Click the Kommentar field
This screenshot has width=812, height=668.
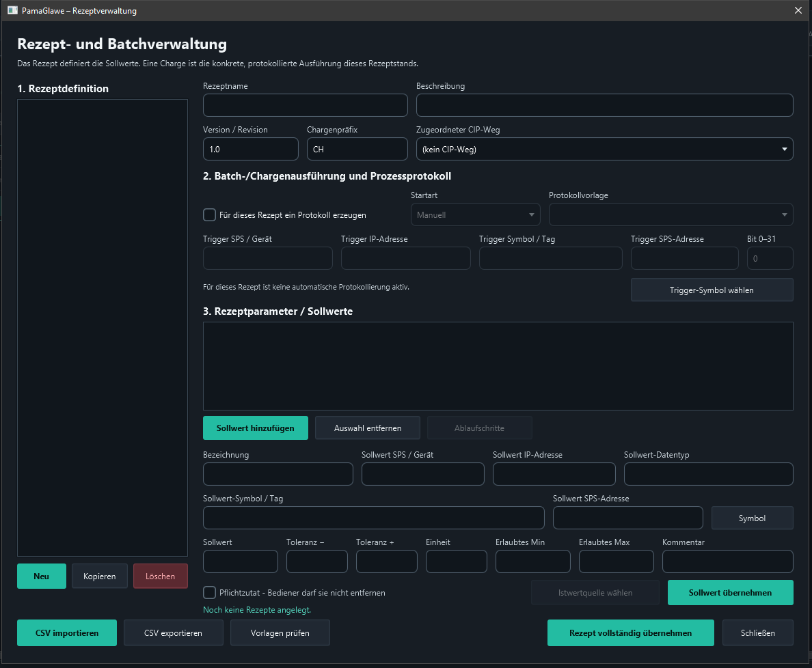click(x=728, y=561)
